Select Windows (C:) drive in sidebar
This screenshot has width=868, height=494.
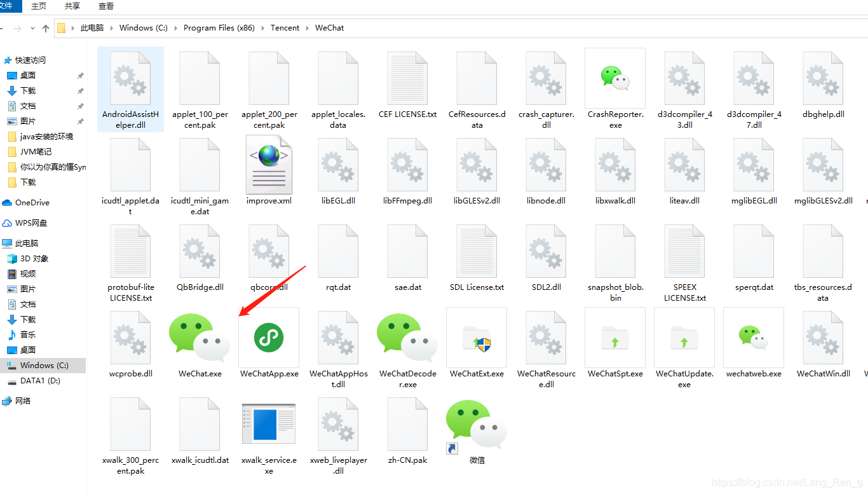pos(43,366)
